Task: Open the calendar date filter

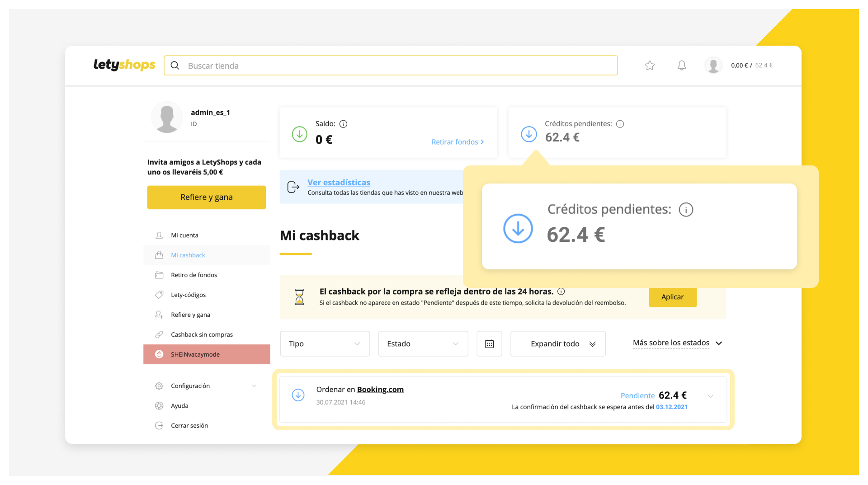Action: point(489,344)
